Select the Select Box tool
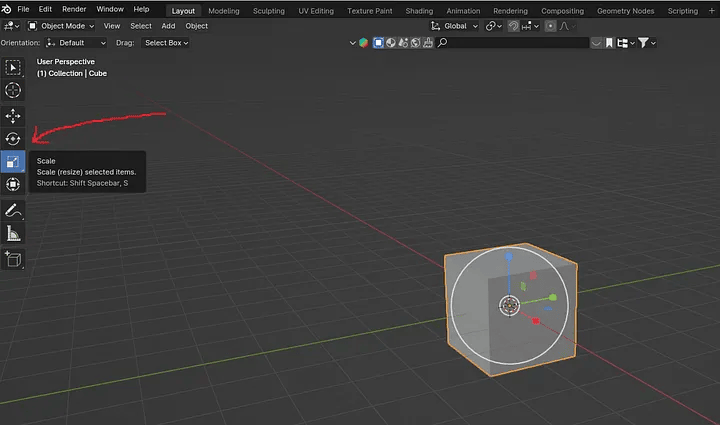The width and height of the screenshot is (720, 425). coord(13,67)
